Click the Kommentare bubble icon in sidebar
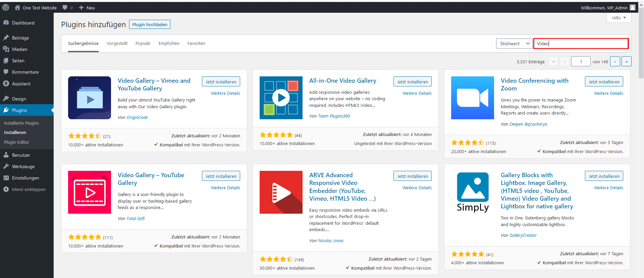 click(6, 72)
